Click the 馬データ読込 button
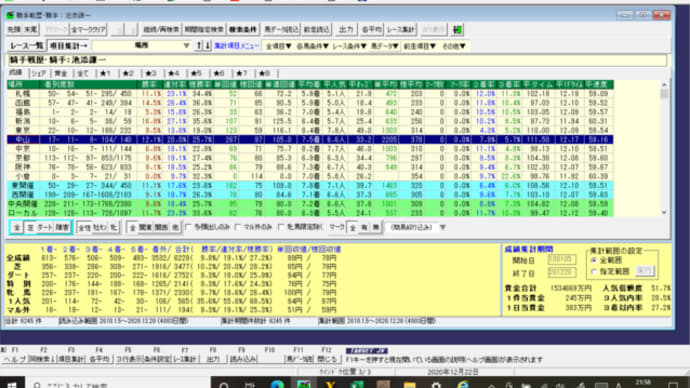 (281, 29)
